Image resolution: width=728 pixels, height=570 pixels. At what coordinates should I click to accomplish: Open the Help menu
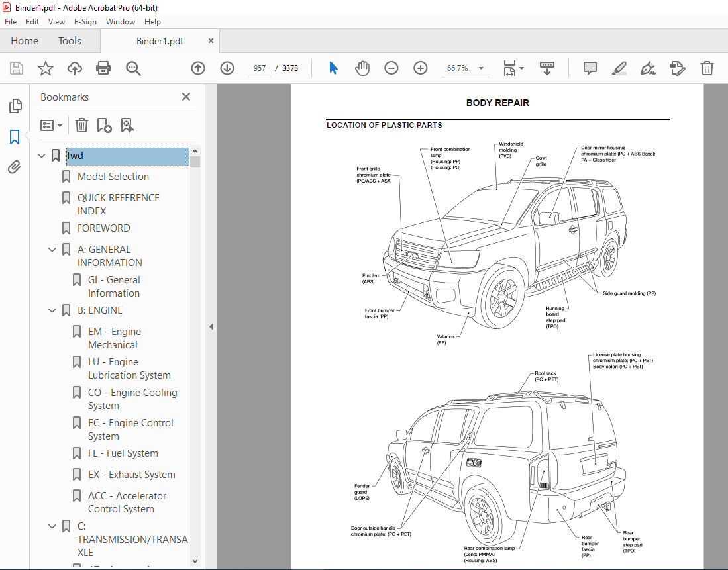point(152,22)
